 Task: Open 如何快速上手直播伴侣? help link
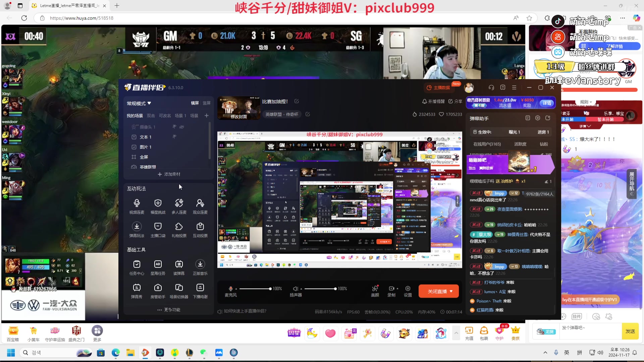(242, 311)
